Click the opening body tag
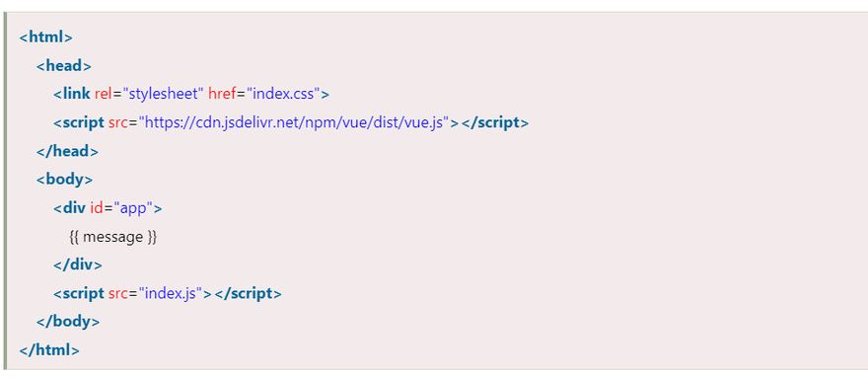 pyautogui.click(x=65, y=179)
